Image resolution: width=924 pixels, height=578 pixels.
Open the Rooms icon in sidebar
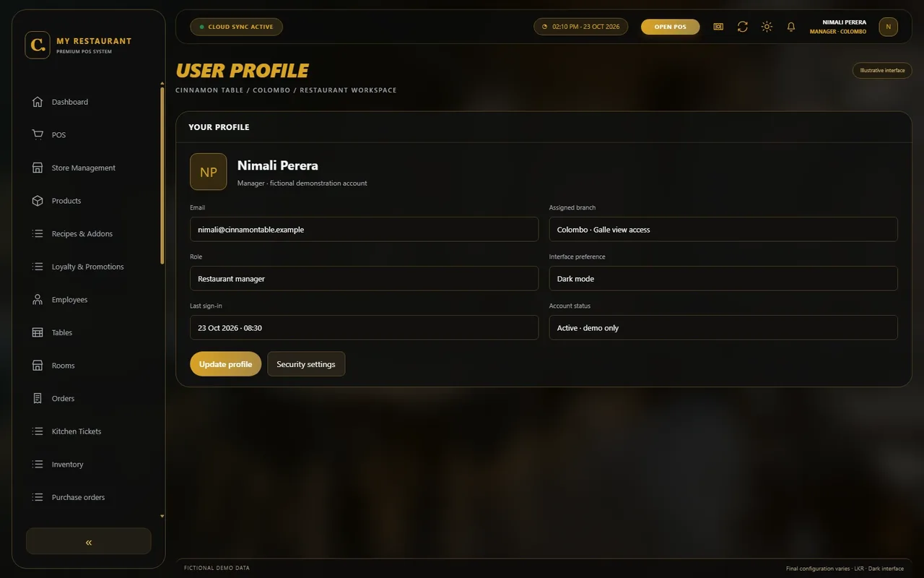(x=38, y=366)
